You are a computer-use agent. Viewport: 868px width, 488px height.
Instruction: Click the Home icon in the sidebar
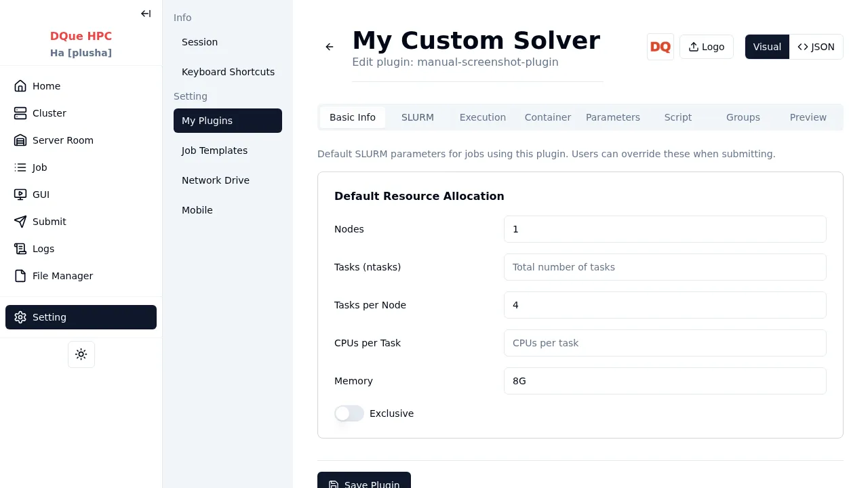[20, 86]
